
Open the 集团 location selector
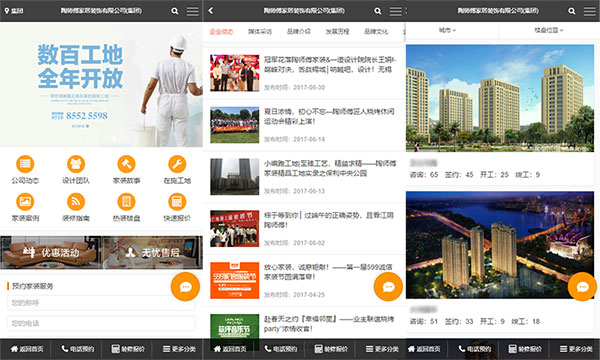click(x=14, y=11)
